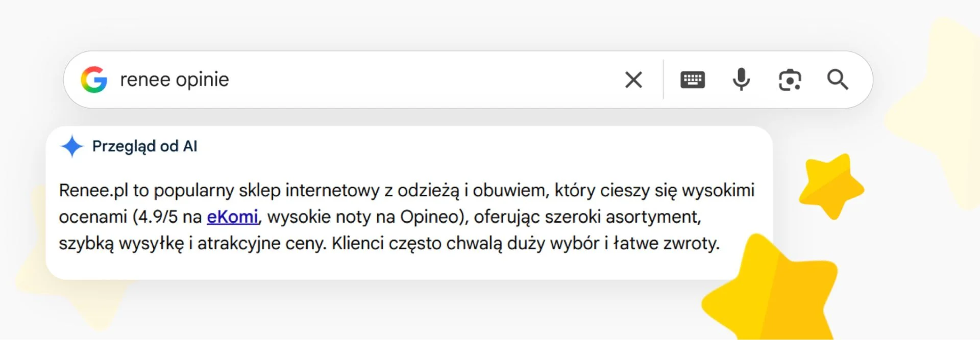Open the virtual keyboard input tool
The width and height of the screenshot is (980, 340).
[693, 80]
